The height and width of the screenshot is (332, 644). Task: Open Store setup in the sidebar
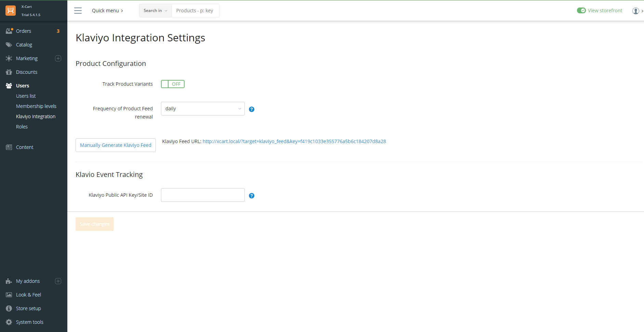(x=28, y=308)
